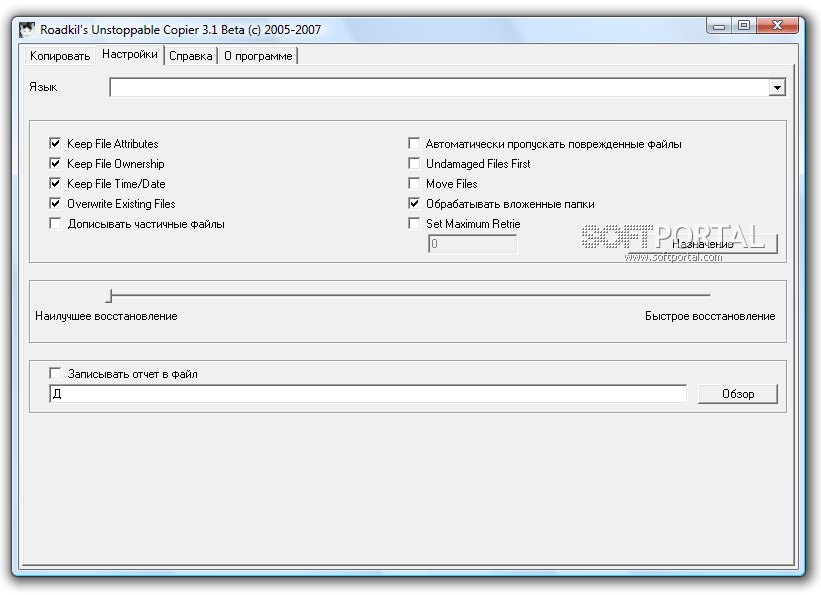This screenshot has width=821, height=595.
Task: Open the О программе tab
Action: (x=258, y=56)
